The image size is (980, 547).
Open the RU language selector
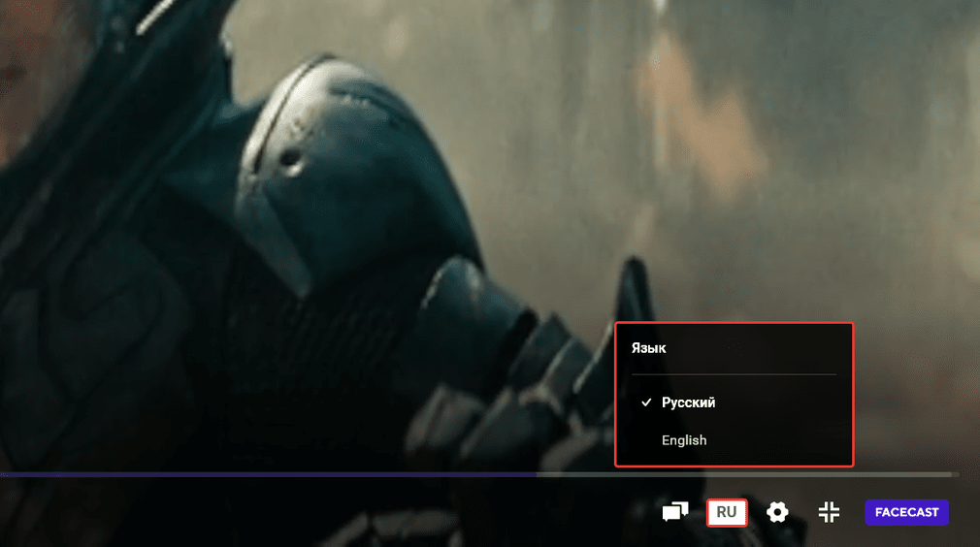(x=726, y=513)
